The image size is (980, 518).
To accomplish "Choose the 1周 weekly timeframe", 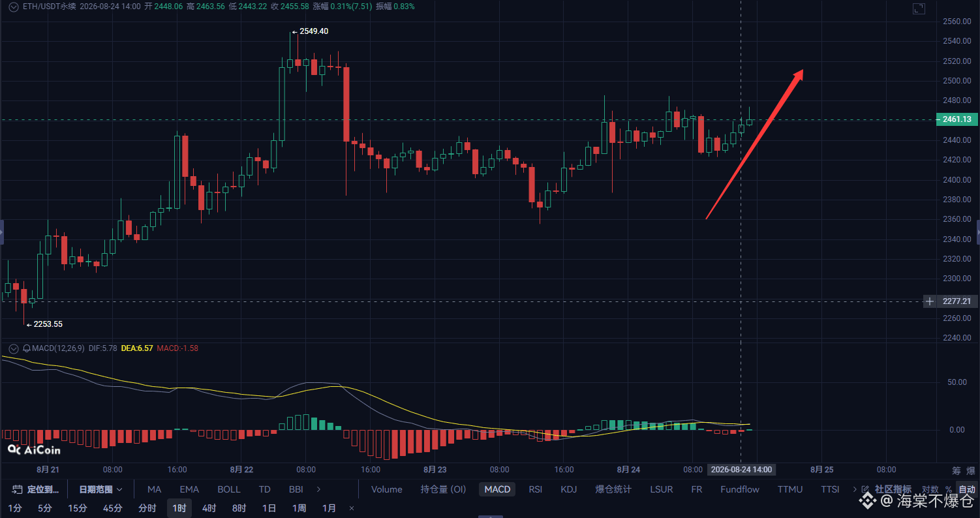I will [x=299, y=508].
